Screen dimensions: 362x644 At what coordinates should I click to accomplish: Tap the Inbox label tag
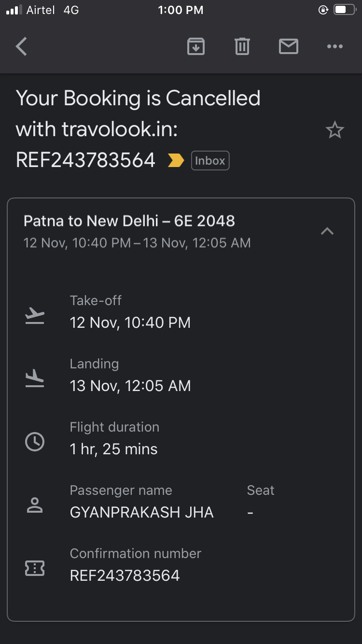point(210,161)
